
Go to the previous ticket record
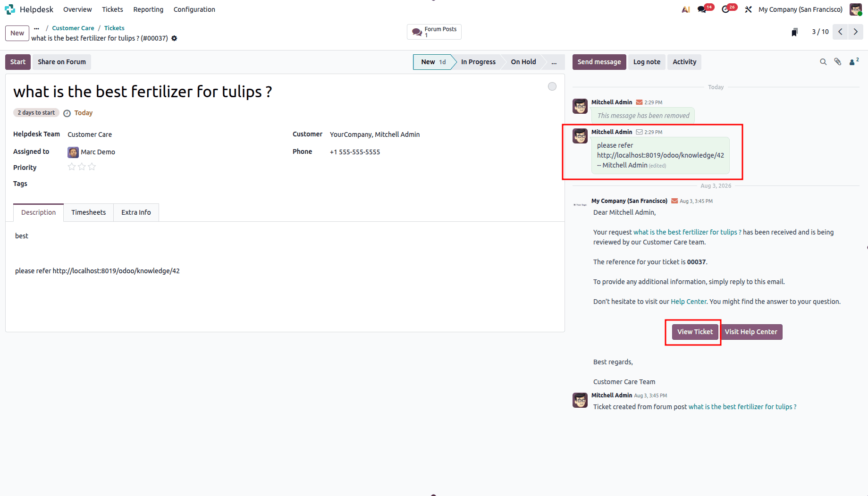840,32
